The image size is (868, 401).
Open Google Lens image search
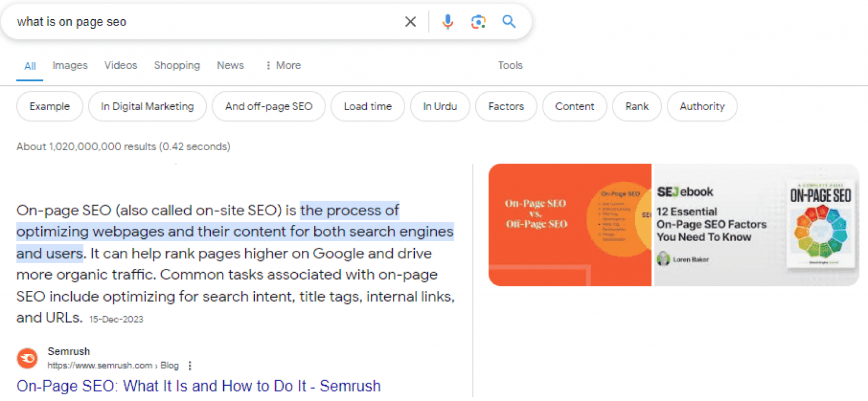pyautogui.click(x=478, y=21)
